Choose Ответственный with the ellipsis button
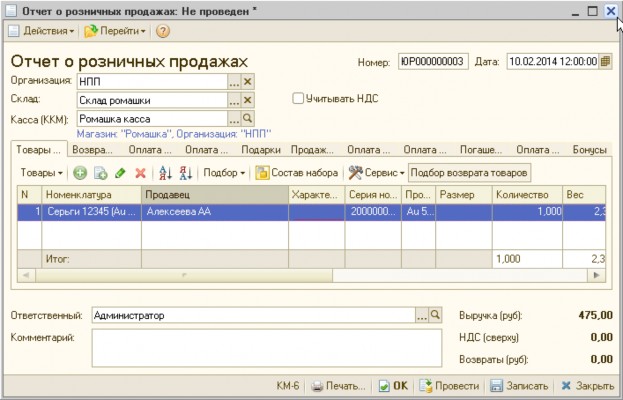623x400 pixels. point(422,315)
